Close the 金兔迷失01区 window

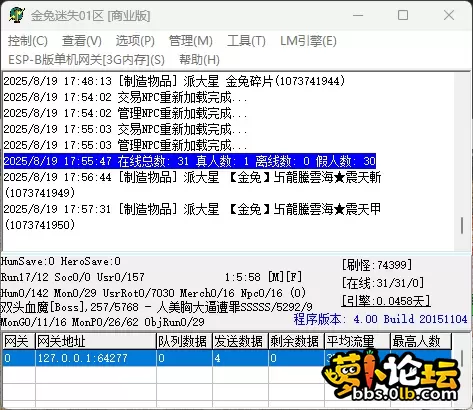pyautogui.click(x=449, y=15)
